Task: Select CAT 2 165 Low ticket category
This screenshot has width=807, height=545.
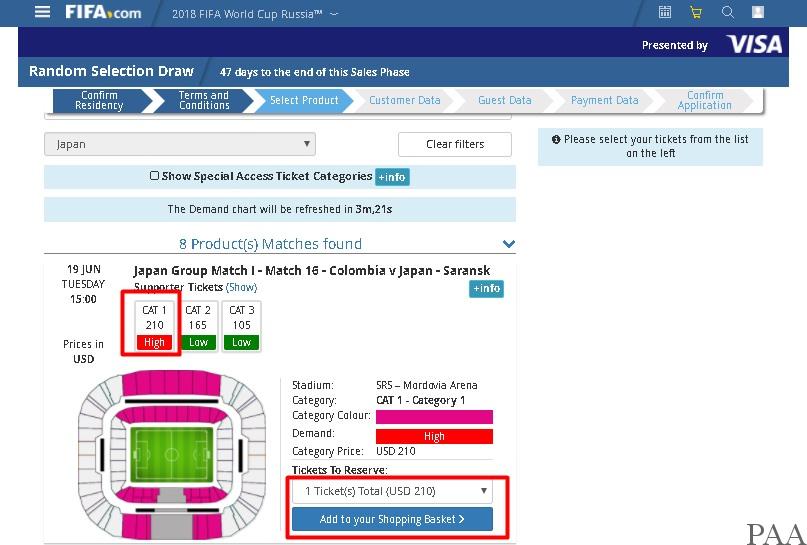Action: (198, 326)
